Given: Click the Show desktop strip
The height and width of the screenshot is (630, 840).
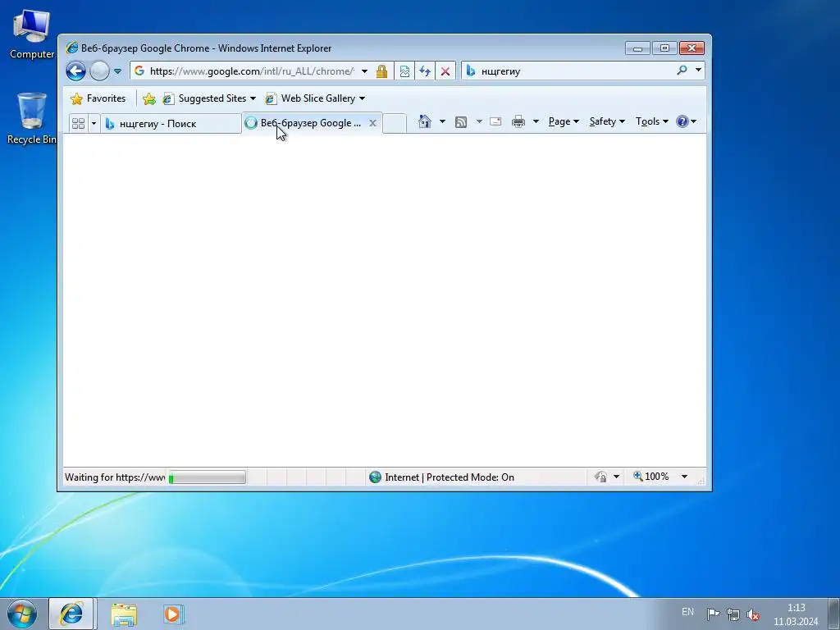Looking at the screenshot, I should (834, 614).
